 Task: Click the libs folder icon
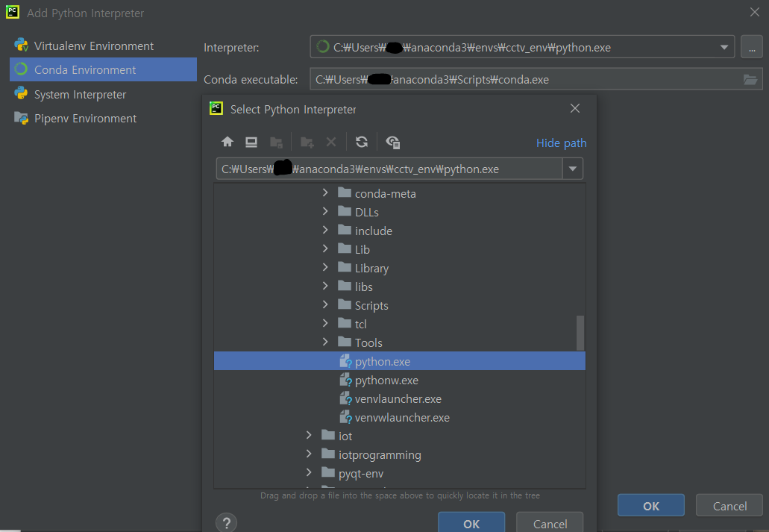tap(345, 286)
